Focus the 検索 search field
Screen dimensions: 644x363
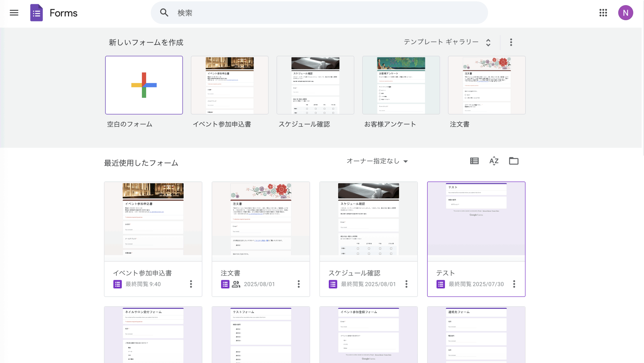point(319,13)
